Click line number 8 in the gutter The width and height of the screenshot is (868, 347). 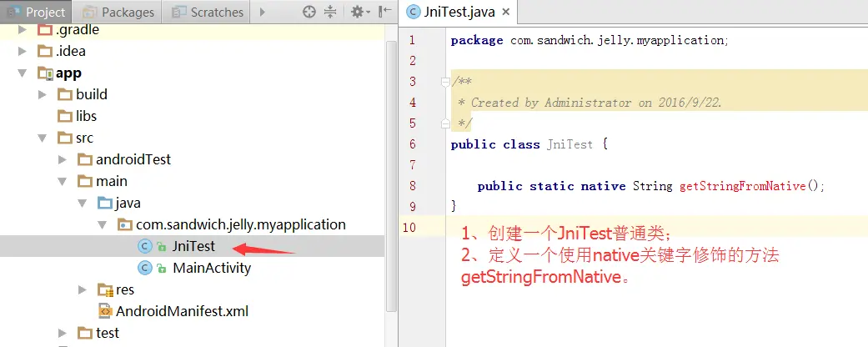click(x=412, y=186)
